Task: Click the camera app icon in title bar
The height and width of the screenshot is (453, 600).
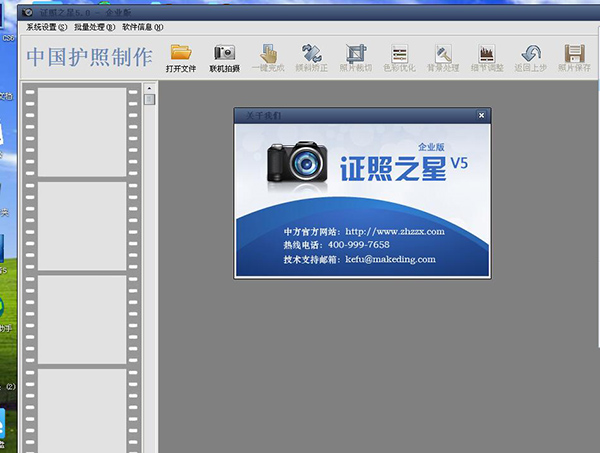Action: [28, 13]
